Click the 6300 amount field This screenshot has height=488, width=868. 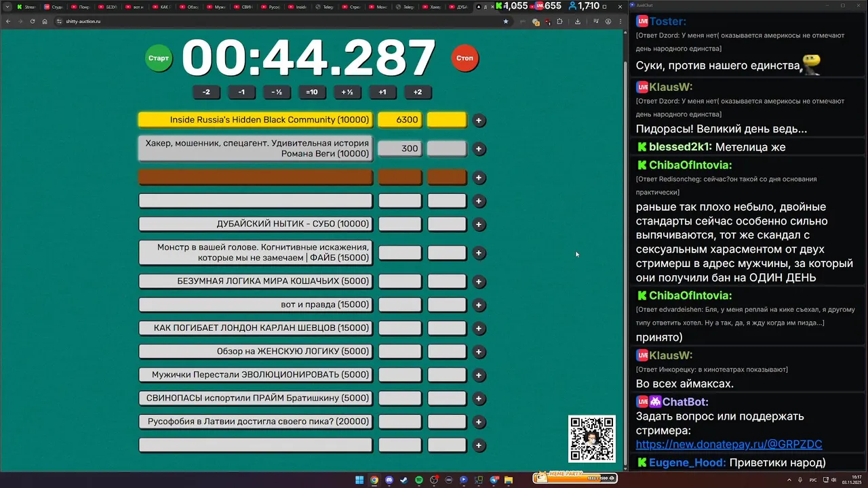tap(399, 120)
